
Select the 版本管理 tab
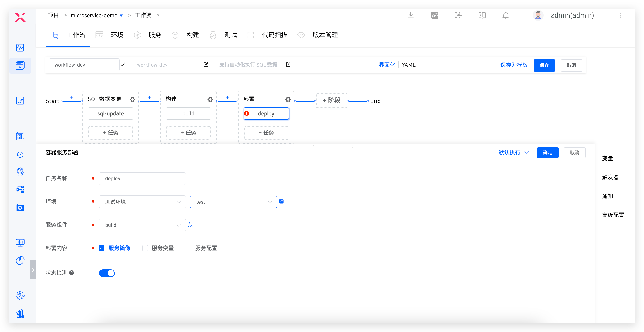[317, 35]
